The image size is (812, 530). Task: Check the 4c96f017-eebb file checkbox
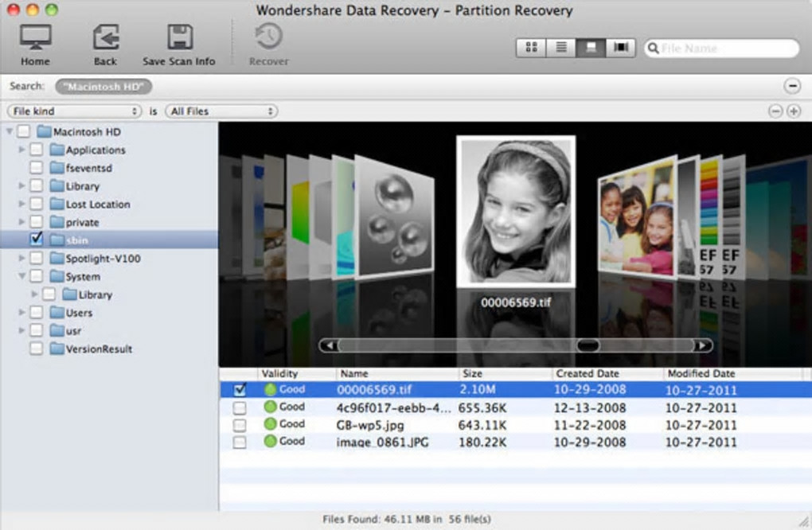click(240, 408)
